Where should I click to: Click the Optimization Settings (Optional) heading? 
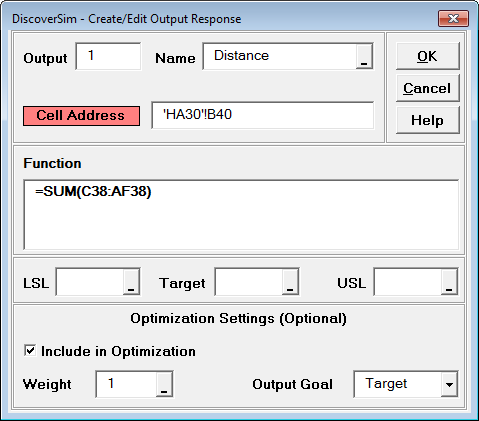coord(238,319)
